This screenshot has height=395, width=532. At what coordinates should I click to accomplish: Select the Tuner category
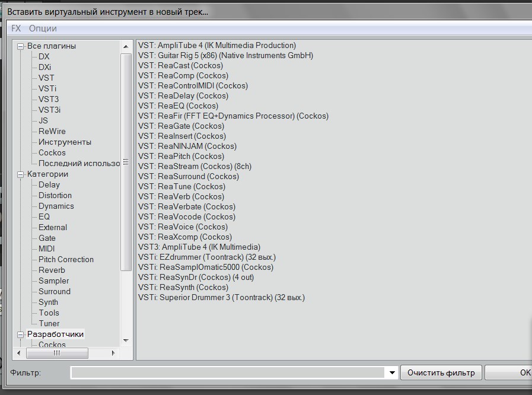(49, 324)
